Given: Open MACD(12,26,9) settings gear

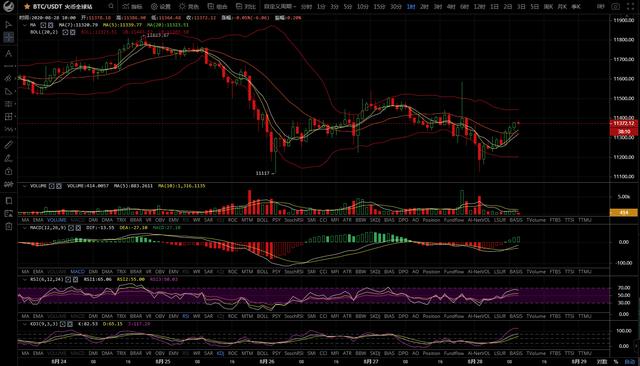Looking at the screenshot, I should [71, 228].
